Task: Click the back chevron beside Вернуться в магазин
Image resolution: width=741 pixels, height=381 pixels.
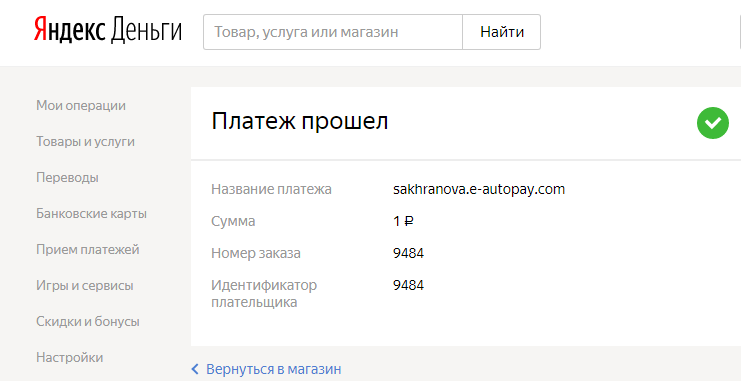Action: tap(195, 369)
